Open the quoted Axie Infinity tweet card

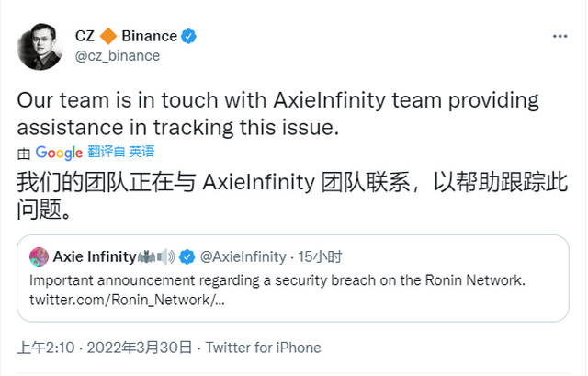pos(293,278)
